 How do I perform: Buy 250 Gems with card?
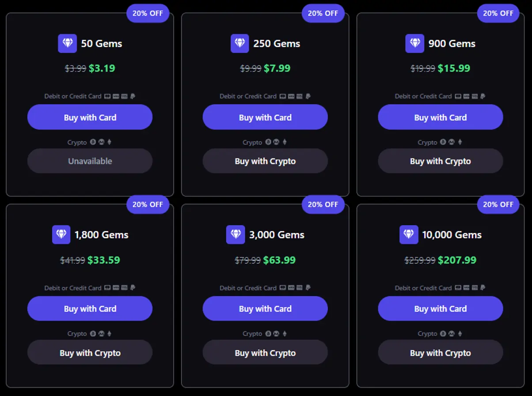265,117
